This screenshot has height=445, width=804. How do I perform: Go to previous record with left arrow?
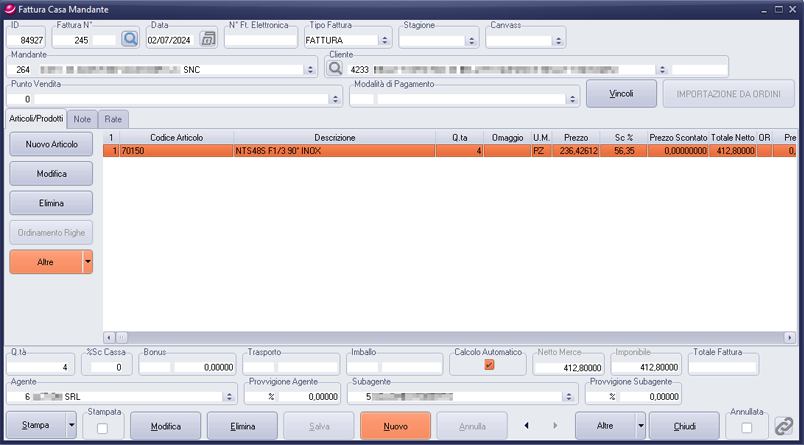point(528,426)
